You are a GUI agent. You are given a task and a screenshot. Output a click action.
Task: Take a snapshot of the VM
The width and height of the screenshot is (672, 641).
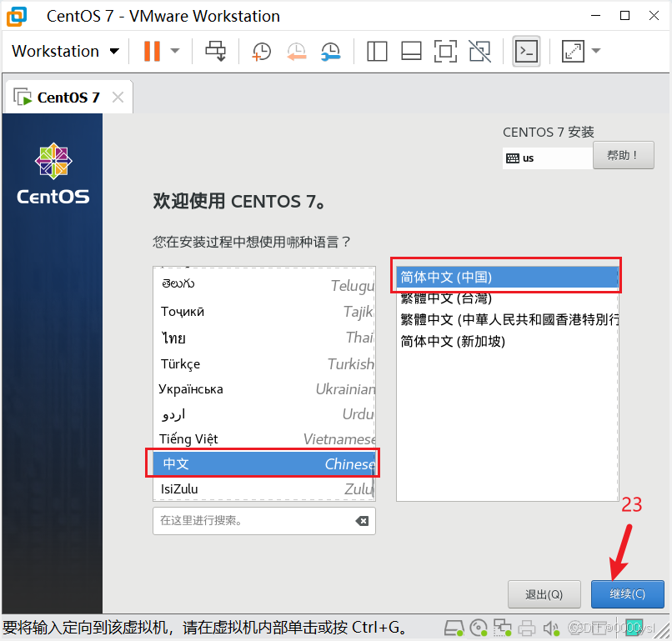click(261, 52)
